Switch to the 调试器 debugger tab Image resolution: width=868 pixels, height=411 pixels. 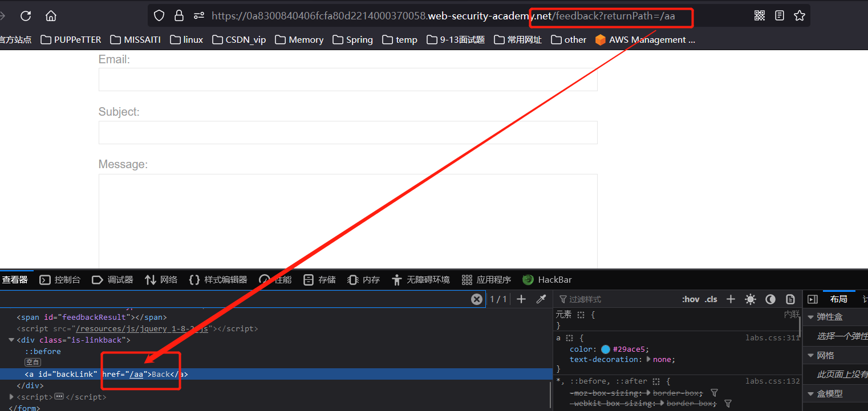point(112,280)
